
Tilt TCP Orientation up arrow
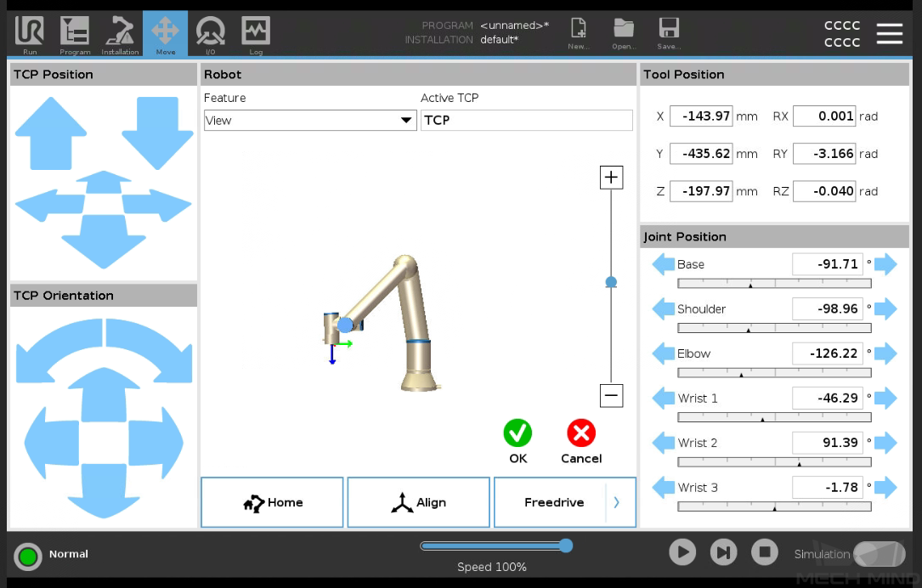click(x=104, y=394)
